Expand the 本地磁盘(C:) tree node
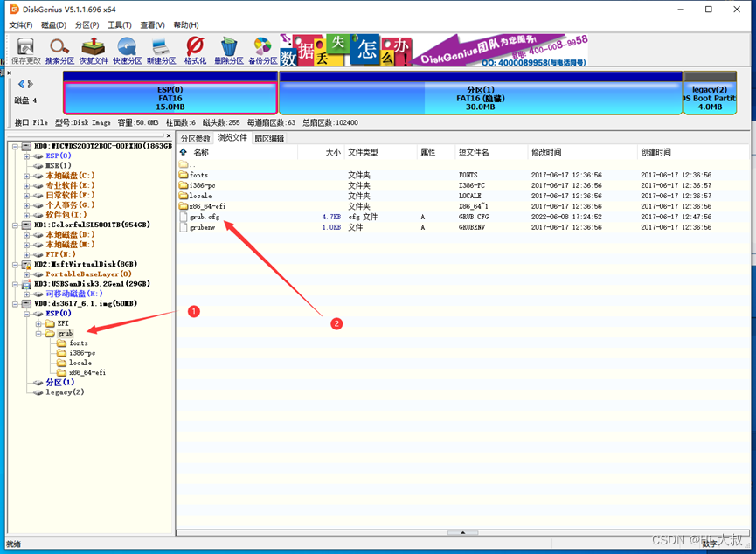 click(26, 174)
